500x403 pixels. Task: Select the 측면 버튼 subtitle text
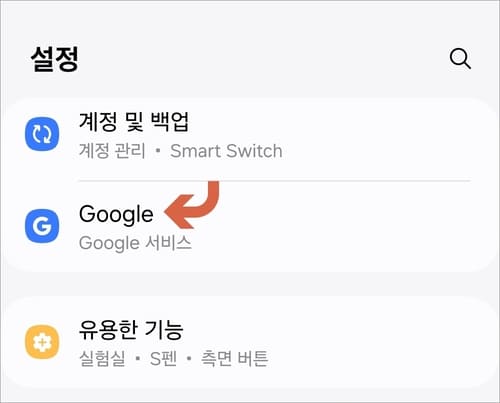[x=234, y=359]
